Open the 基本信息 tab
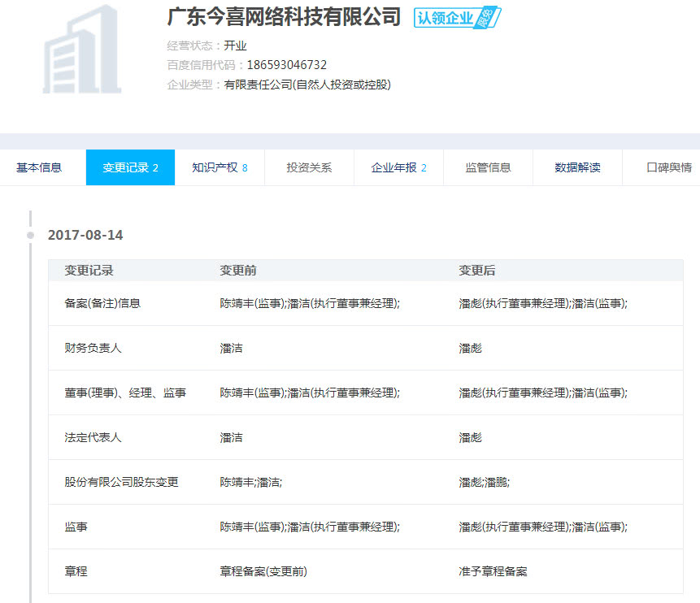Viewport: 700px width, 603px height. point(39,167)
